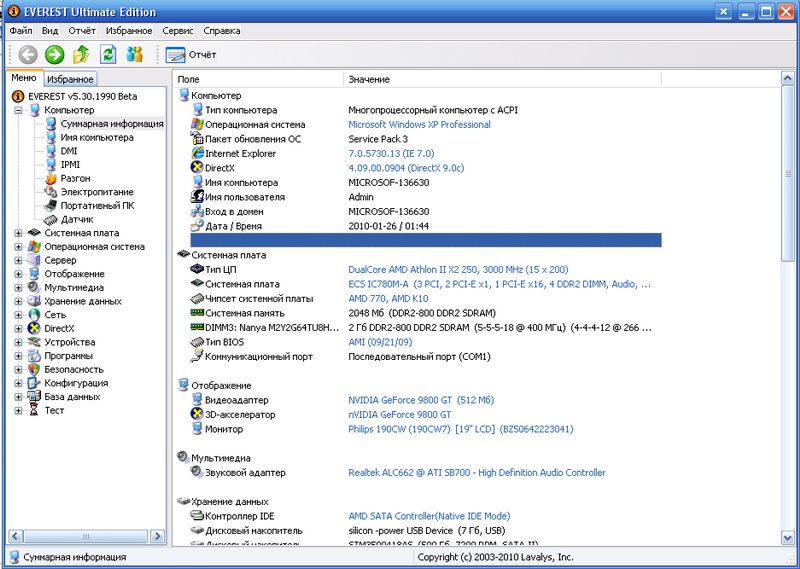Click the Безопасность shield icon in sidebar
800x569 pixels.
35,369
